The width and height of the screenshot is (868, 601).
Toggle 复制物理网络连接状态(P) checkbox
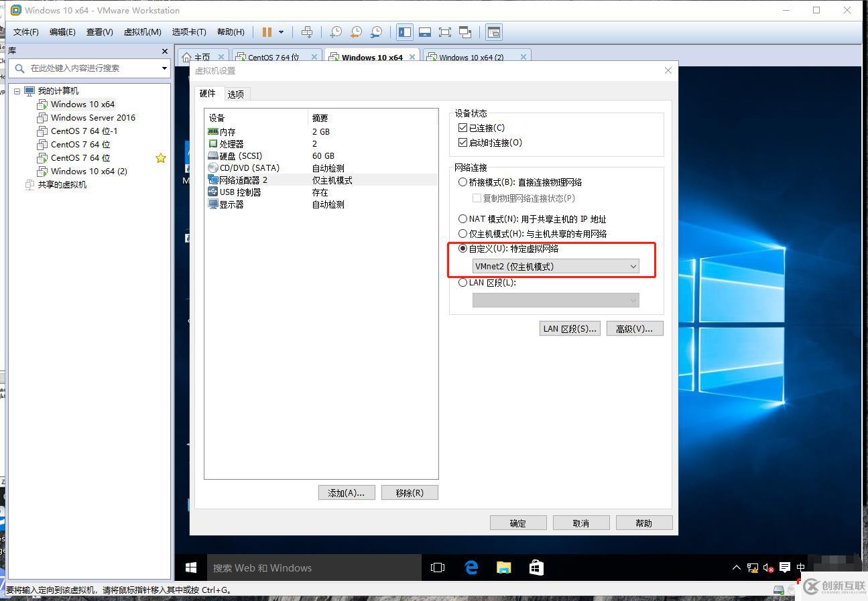[477, 198]
